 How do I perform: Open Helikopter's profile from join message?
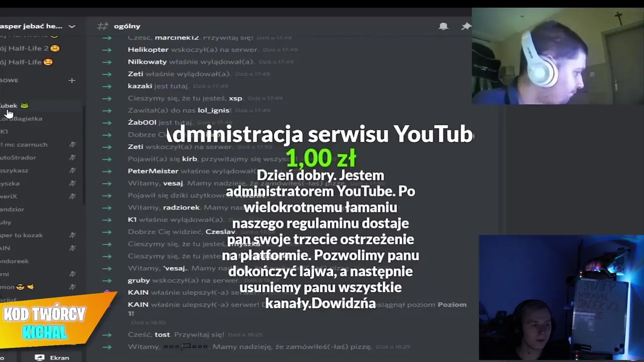(x=148, y=50)
